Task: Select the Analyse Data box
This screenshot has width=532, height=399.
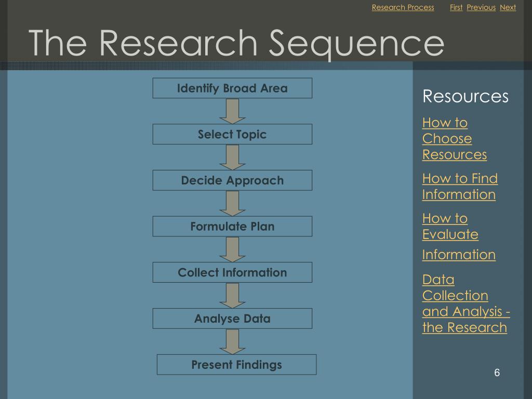Action: [232, 318]
